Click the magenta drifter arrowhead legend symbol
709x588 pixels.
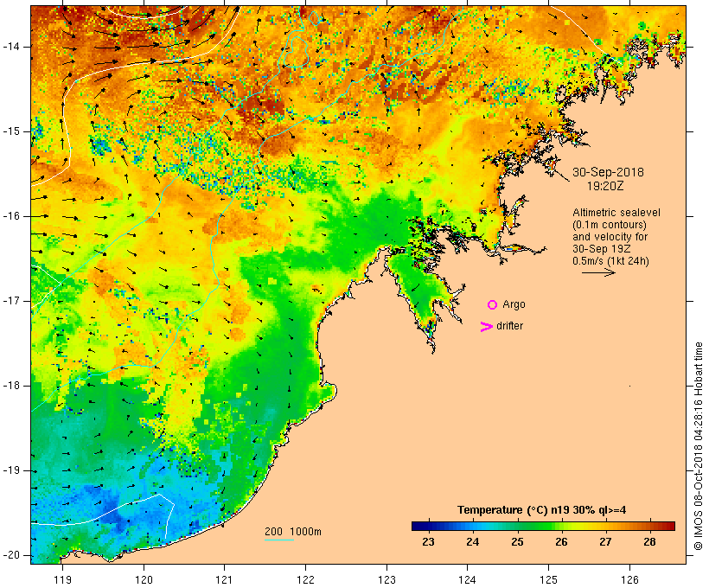pos(486,327)
